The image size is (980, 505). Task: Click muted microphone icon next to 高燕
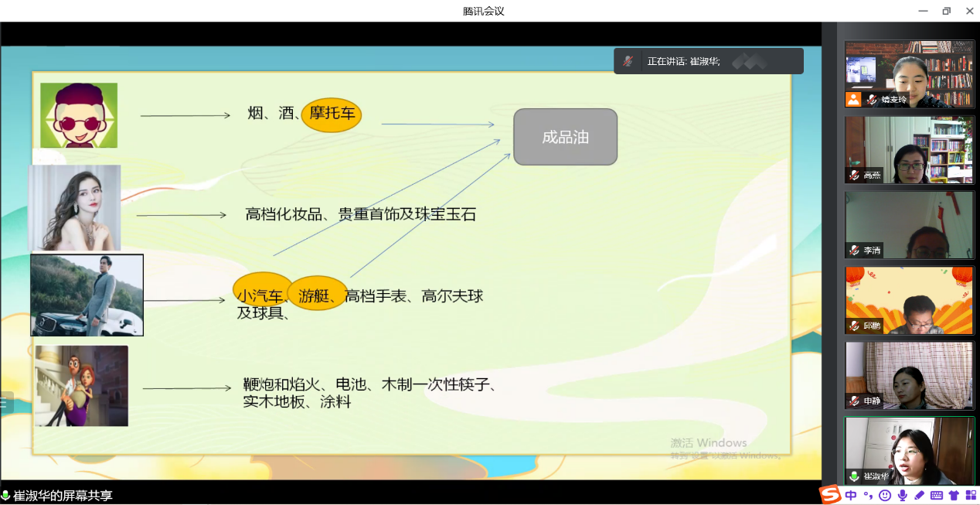point(856,176)
